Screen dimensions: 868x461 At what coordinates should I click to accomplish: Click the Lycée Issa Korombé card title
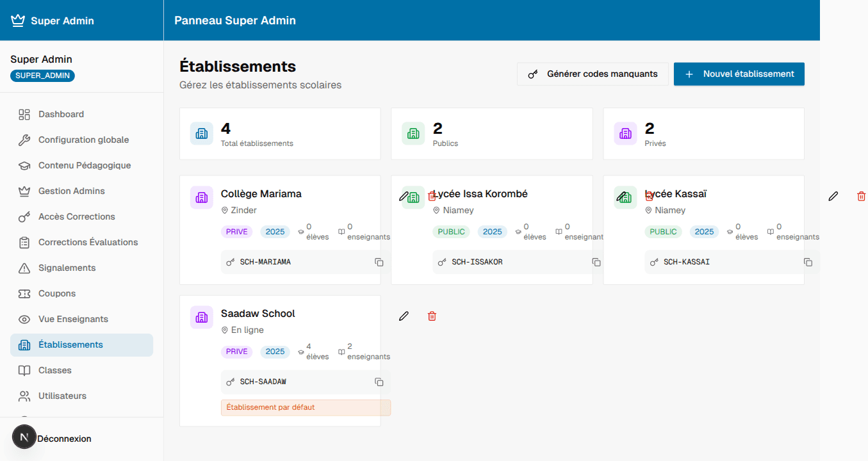tap(480, 194)
